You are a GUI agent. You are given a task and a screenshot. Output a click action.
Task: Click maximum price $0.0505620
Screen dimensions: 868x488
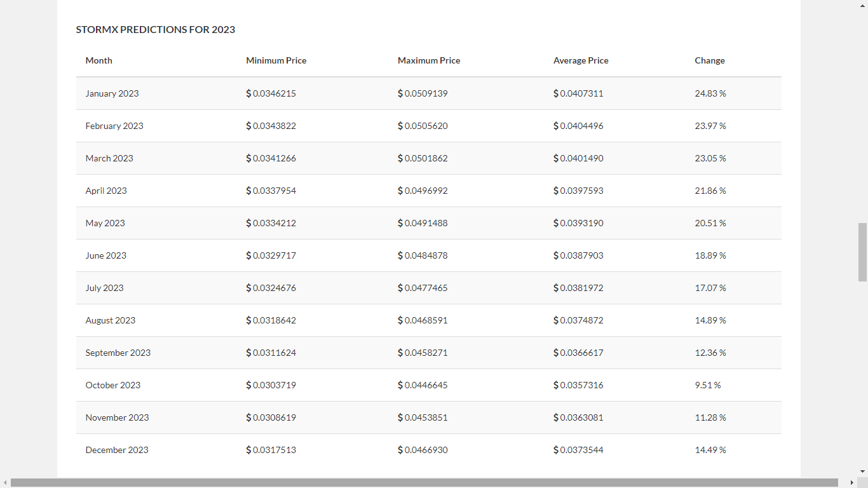pos(423,126)
